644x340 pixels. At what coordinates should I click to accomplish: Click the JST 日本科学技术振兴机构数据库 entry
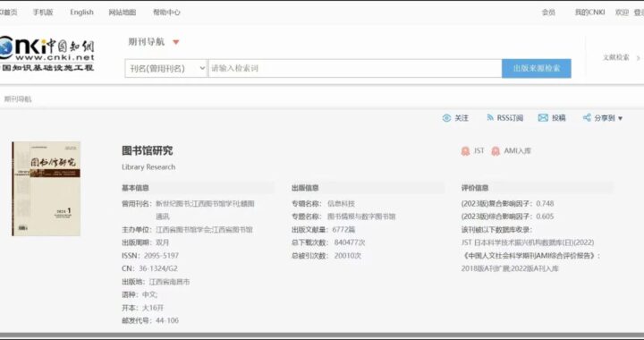(528, 242)
